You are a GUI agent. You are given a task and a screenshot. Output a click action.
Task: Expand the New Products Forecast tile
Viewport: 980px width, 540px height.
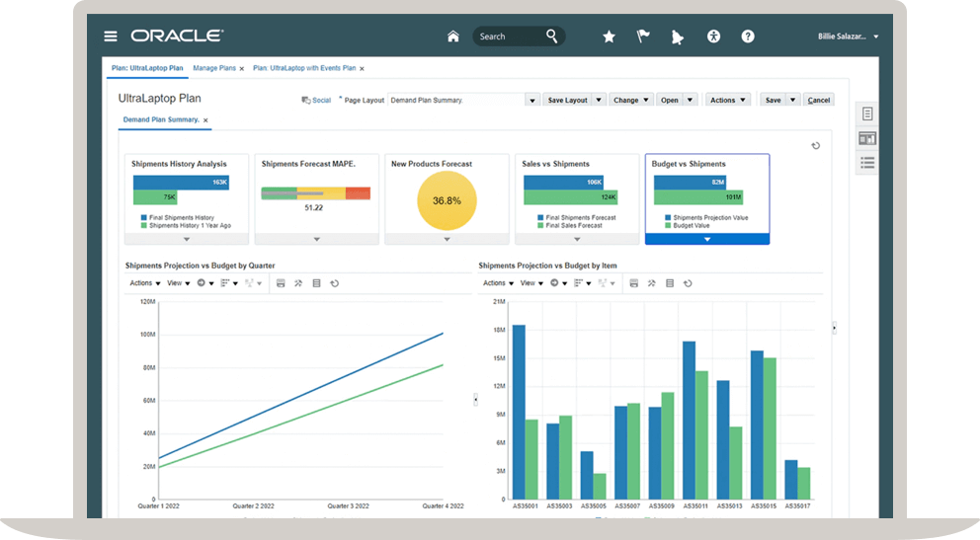447,239
